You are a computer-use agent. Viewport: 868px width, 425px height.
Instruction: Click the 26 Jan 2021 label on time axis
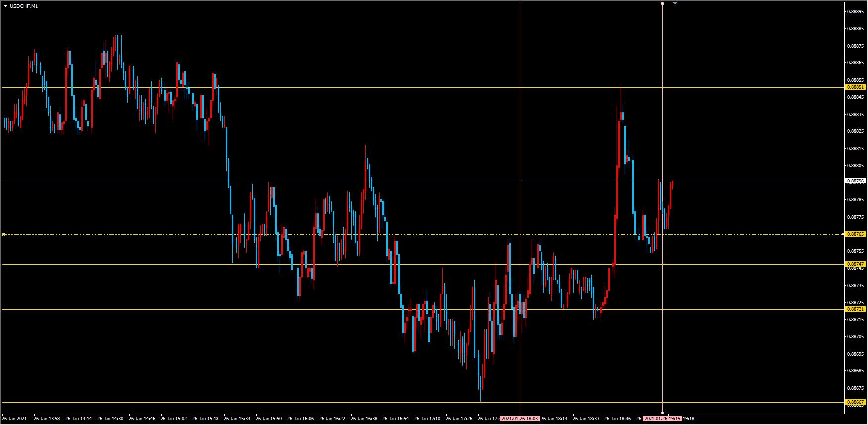click(15, 419)
